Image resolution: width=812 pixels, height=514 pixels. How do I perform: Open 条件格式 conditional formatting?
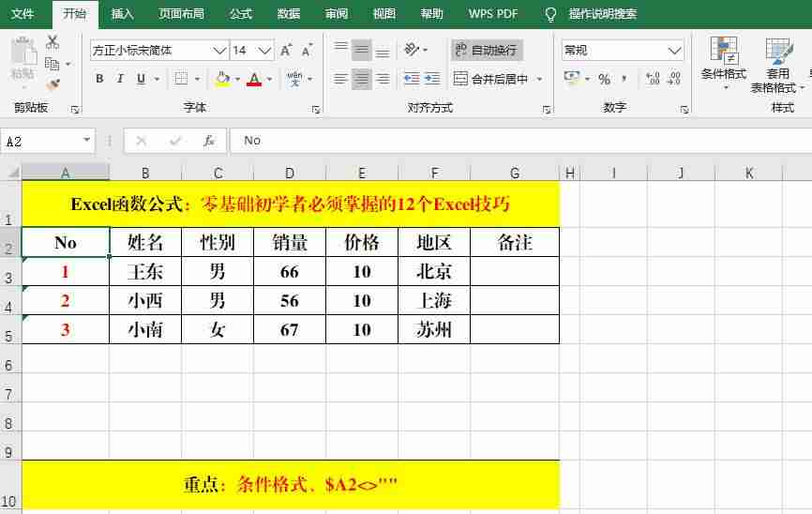(724, 62)
